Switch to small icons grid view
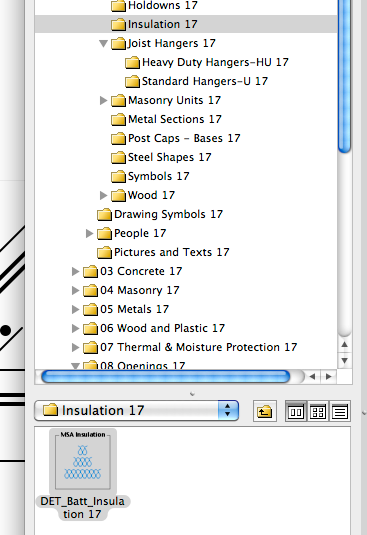367x535 pixels. click(x=318, y=411)
